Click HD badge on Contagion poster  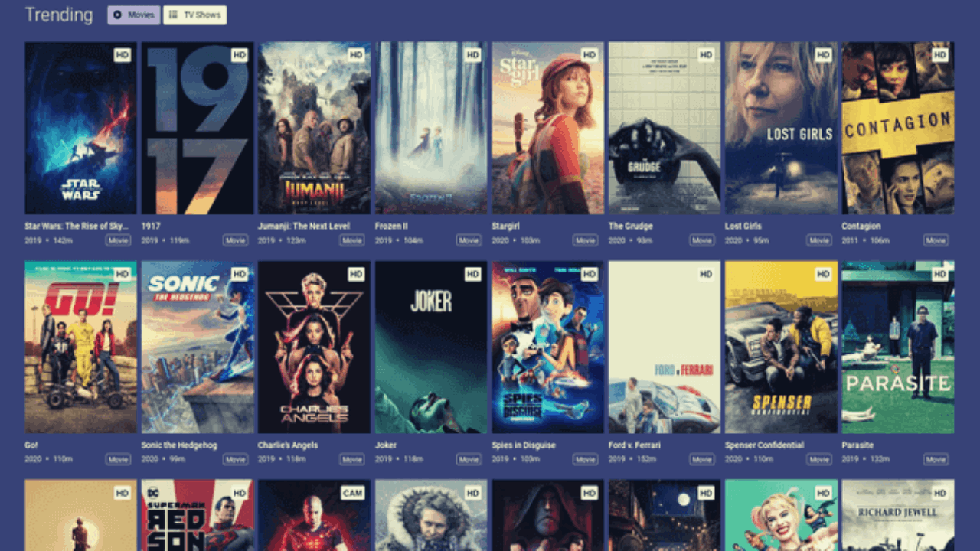click(x=939, y=55)
